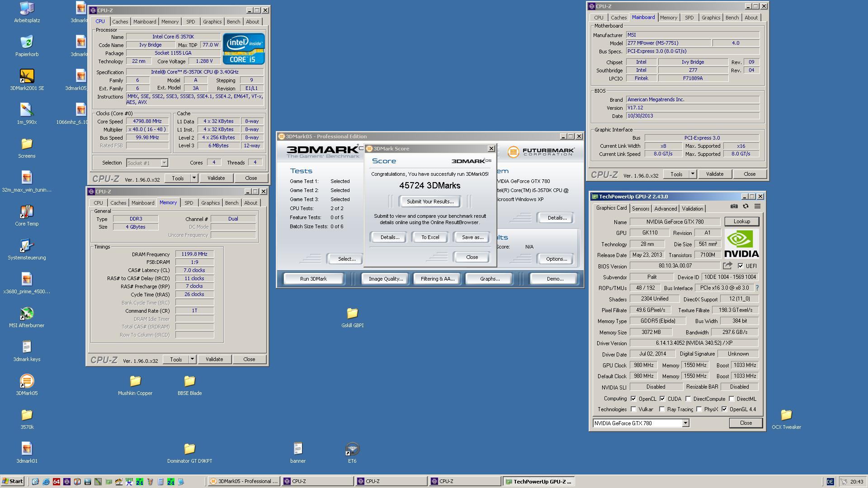This screenshot has width=868, height=488.
Task: Share the BIOS version via the export icon
Action: point(727,266)
